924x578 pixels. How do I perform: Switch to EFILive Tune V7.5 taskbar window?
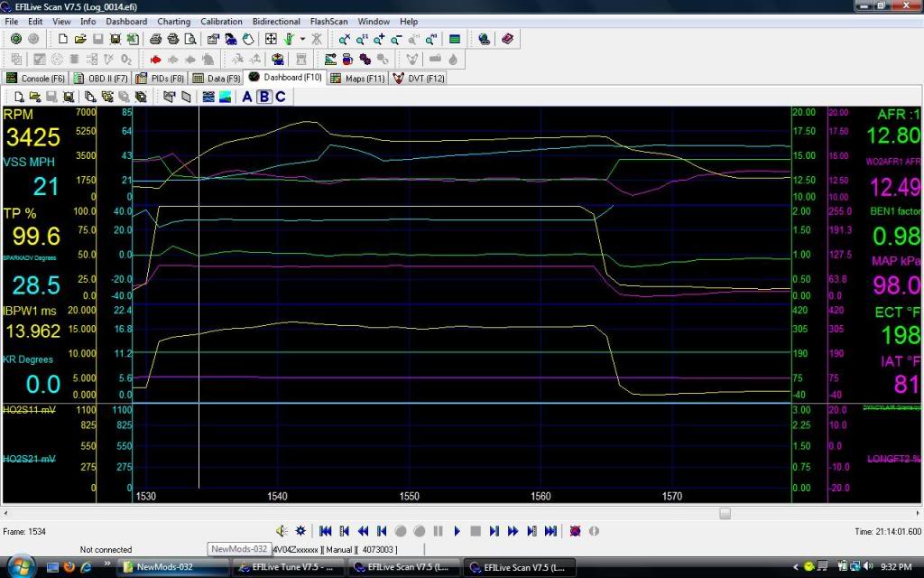click(287, 567)
